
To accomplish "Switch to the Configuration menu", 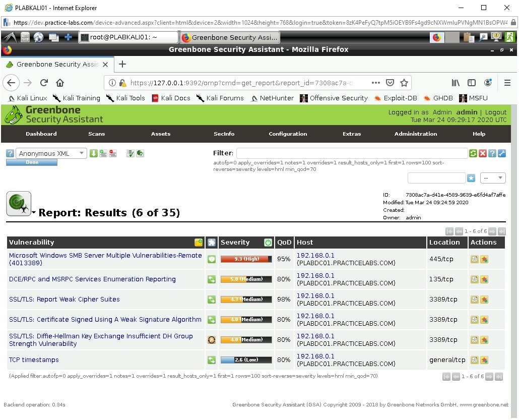I will (x=287, y=134).
